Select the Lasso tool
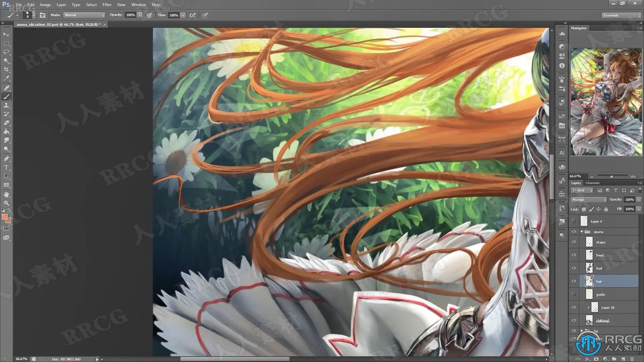 6,52
